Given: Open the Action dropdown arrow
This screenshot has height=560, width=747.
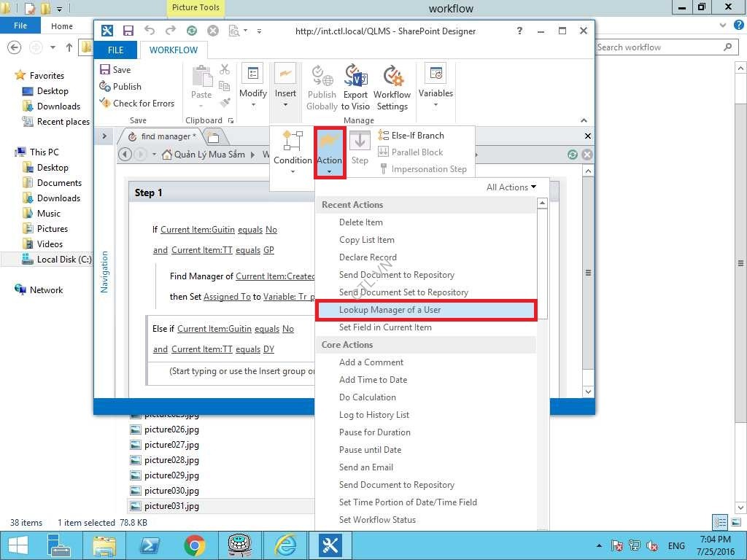Looking at the screenshot, I should click(330, 172).
